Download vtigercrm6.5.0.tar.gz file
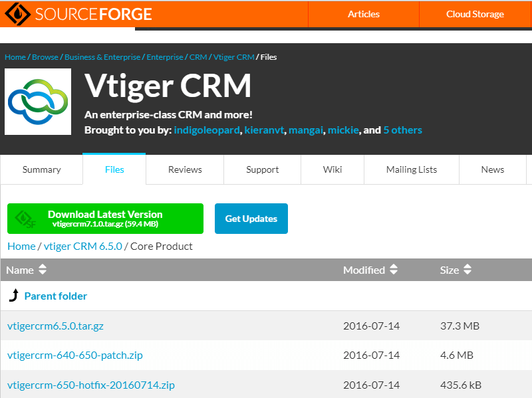This screenshot has width=532, height=398. coord(55,326)
